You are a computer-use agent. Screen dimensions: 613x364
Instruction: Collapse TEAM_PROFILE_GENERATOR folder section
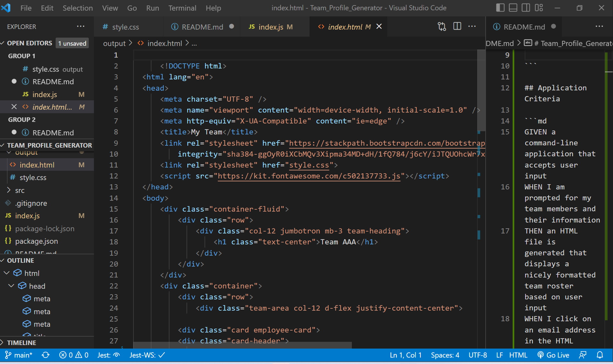tap(47, 145)
